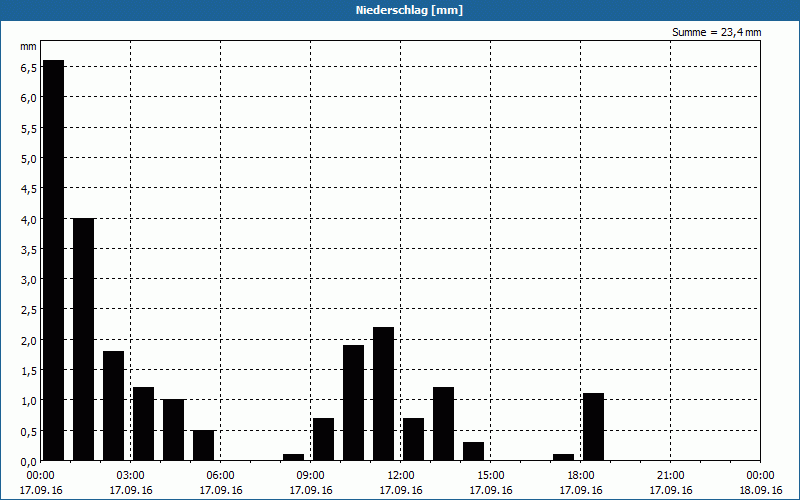Click the 2,0 y-axis label
Viewport: 800px width, 500px height.
(28, 340)
